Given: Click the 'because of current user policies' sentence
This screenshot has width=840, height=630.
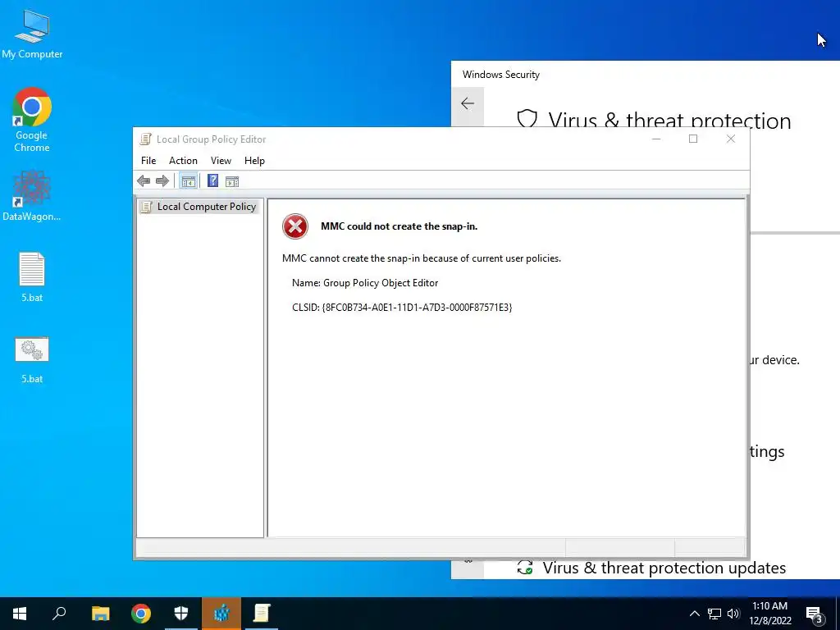Looking at the screenshot, I should click(422, 258).
